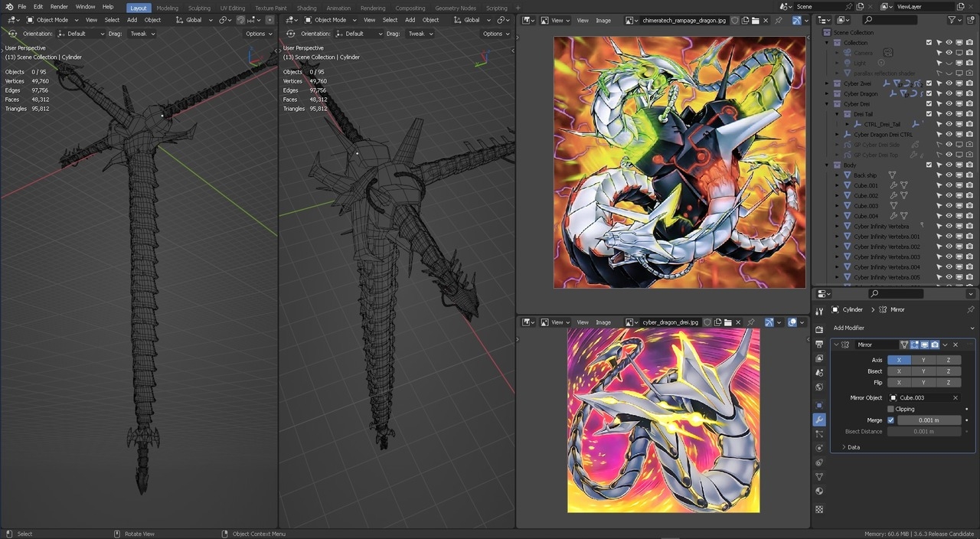
Task: Expand the Cyber Zwei collection
Action: coord(828,83)
